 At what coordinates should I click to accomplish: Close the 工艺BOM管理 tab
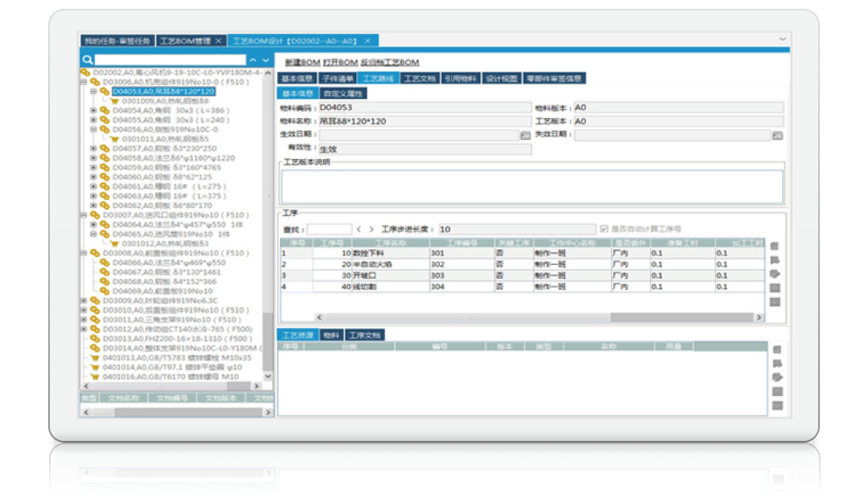click(218, 40)
